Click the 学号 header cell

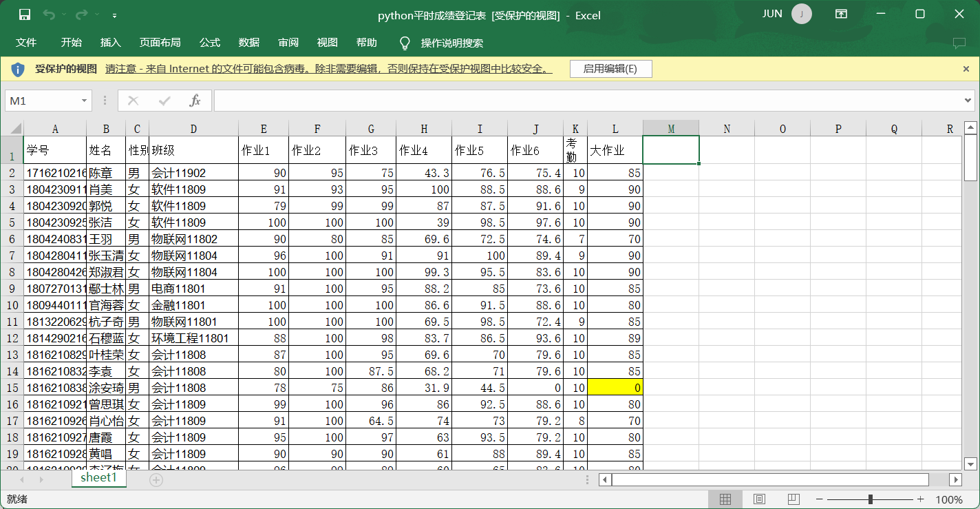coord(55,150)
